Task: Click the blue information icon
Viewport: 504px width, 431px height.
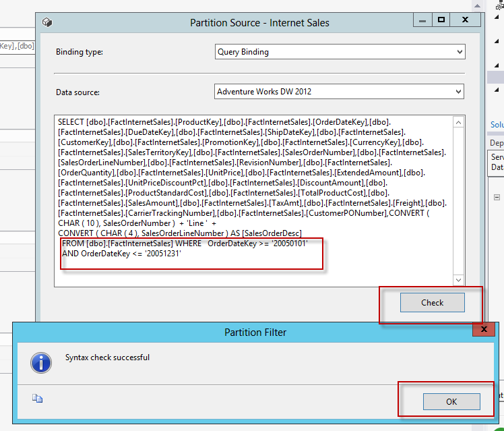Action: click(41, 363)
